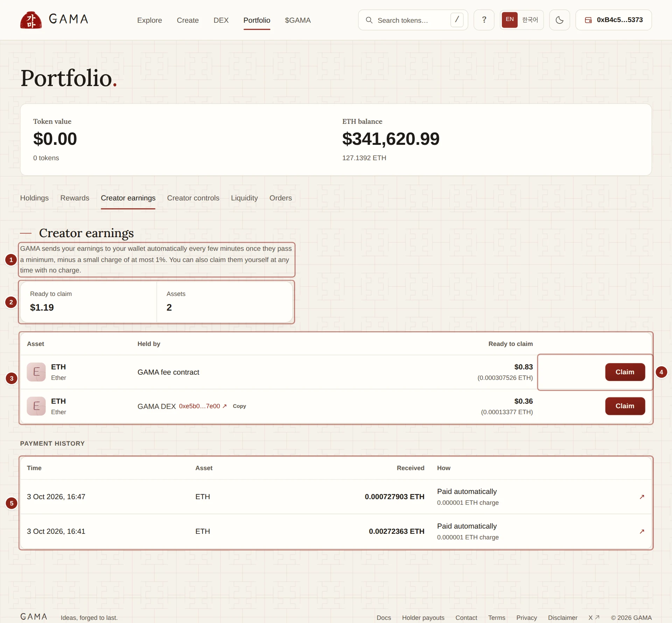Image resolution: width=672 pixels, height=623 pixels.
Task: Switch to the Holdings tab
Action: point(34,198)
